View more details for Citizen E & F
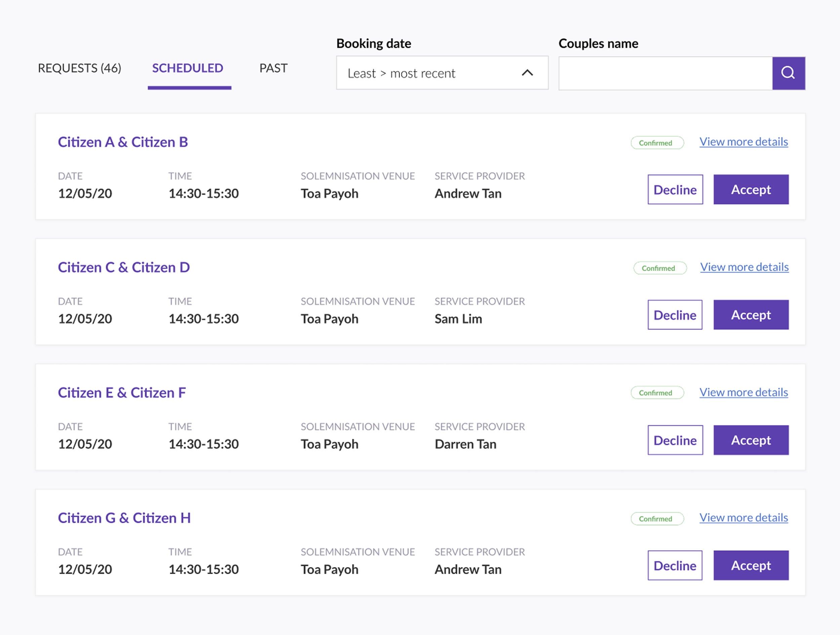Screen dimensions: 840x635 tap(744, 392)
